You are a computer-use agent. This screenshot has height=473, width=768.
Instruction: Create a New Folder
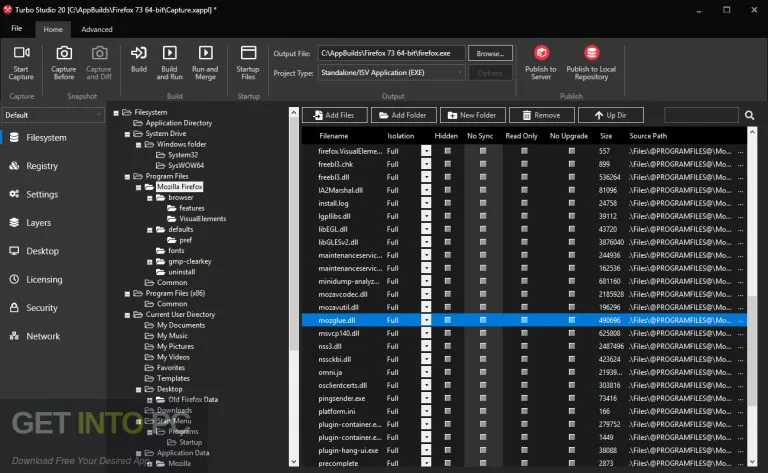(x=473, y=115)
